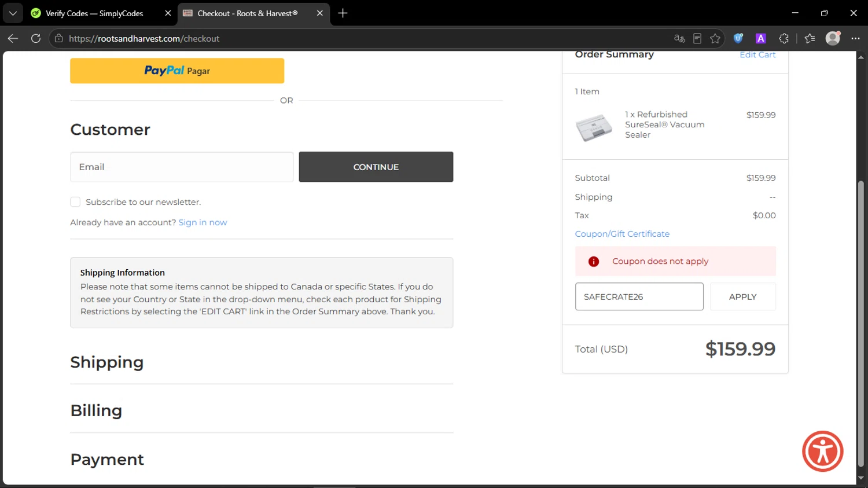Open the extensions puzzle menu

coord(784,38)
